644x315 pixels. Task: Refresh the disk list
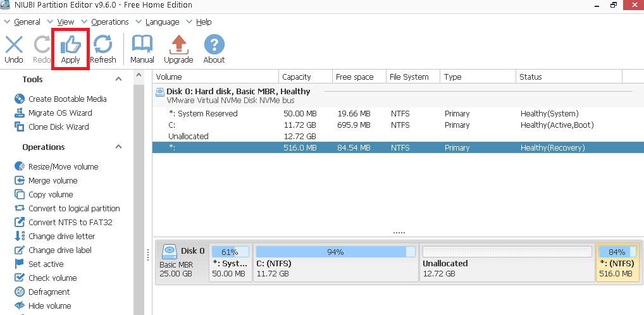pyautogui.click(x=102, y=45)
